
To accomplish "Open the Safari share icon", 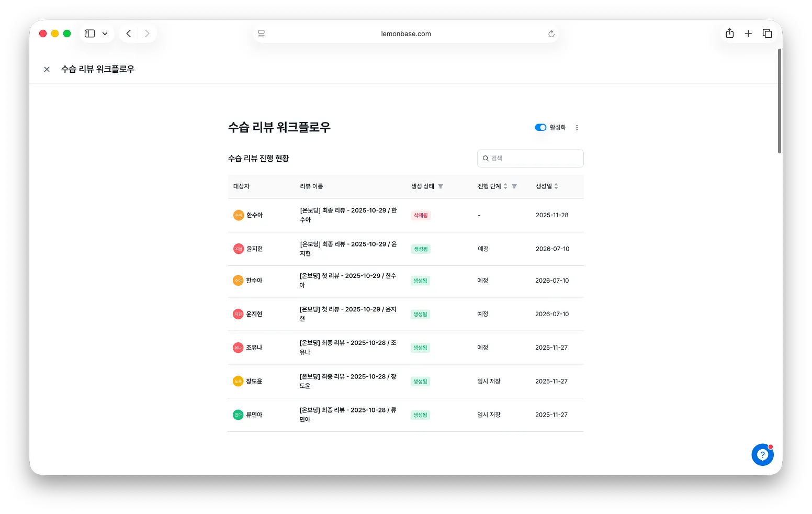I will click(x=730, y=33).
